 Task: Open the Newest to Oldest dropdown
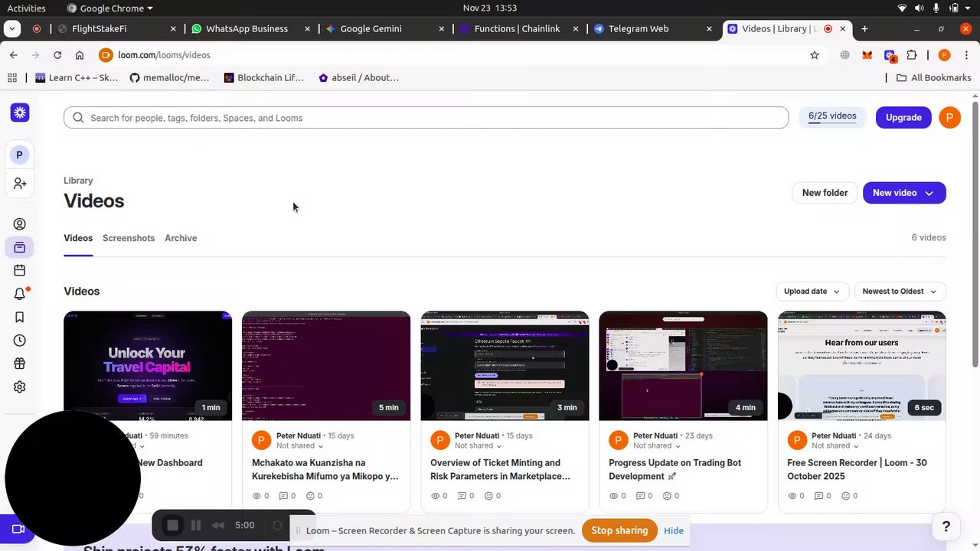click(x=900, y=291)
